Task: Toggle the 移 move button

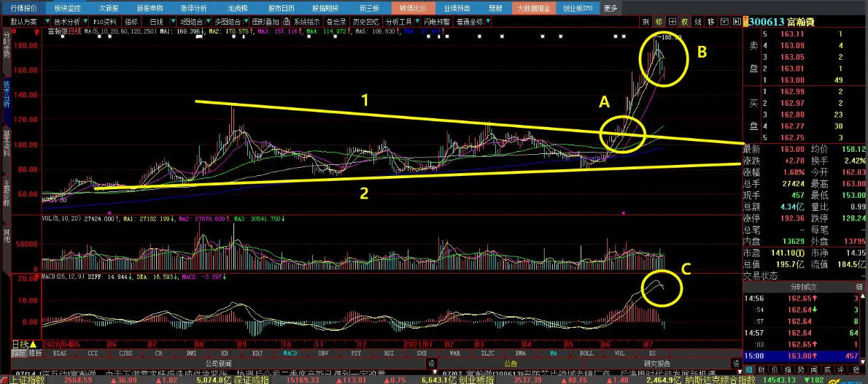Action: pyautogui.click(x=710, y=22)
